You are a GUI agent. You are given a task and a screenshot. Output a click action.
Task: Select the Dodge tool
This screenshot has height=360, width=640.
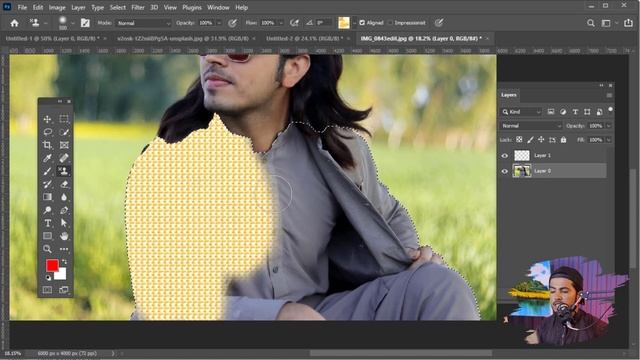pos(47,210)
